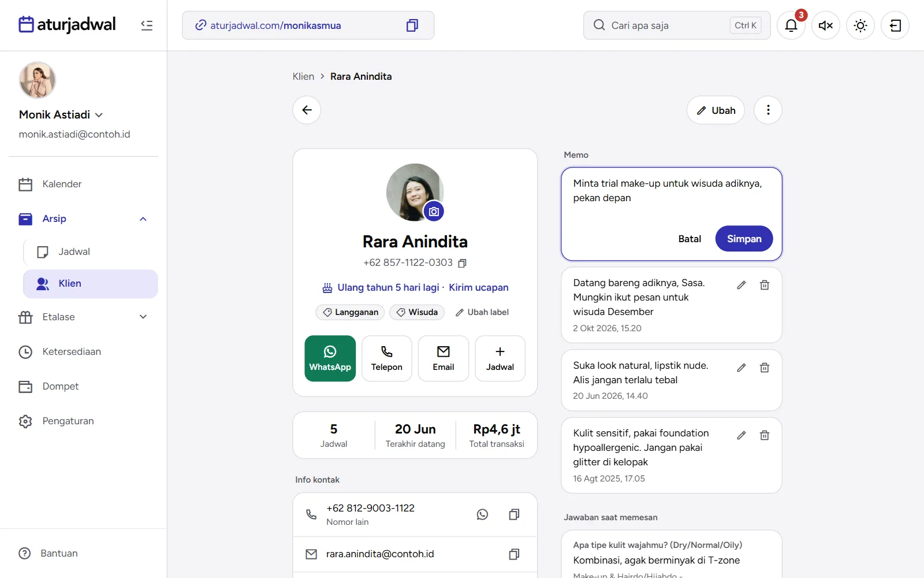Open the notifications bell
Image resolution: width=924 pixels, height=578 pixels.
click(x=791, y=25)
